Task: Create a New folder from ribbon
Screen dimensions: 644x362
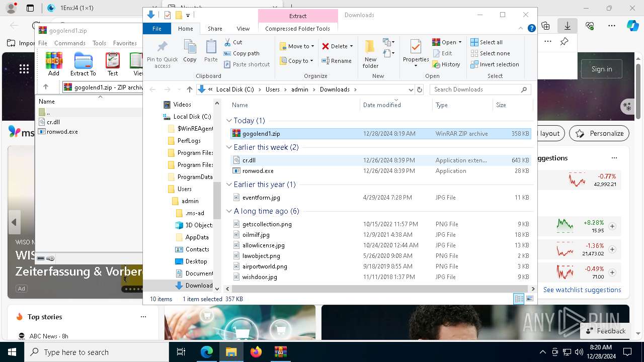Action: [x=370, y=54]
